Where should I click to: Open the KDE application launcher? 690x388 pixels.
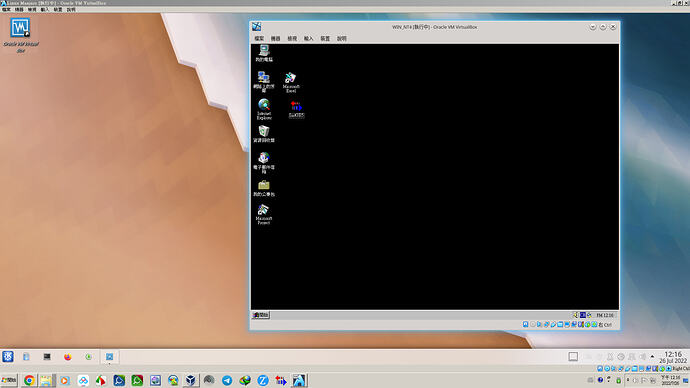pyautogui.click(x=7, y=357)
